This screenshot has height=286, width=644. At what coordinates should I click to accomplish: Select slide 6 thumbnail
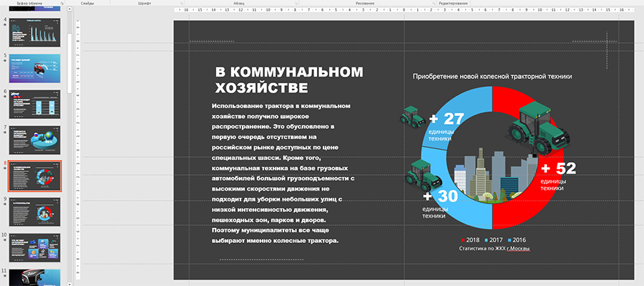(34, 105)
